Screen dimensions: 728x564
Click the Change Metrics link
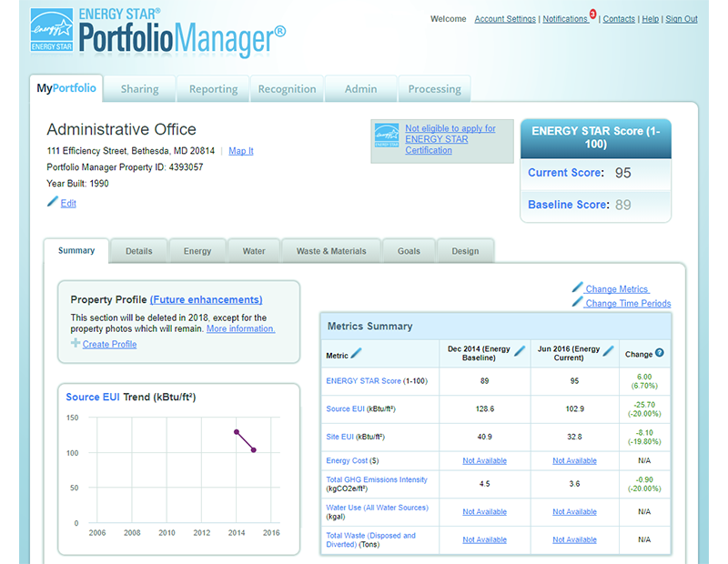[x=617, y=289]
